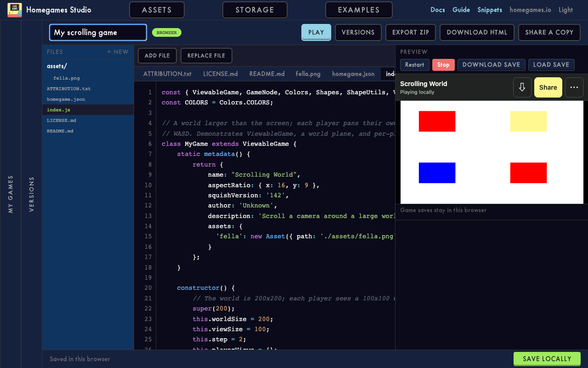
Task: Switch to the fella.png editor tab
Action: point(308,74)
